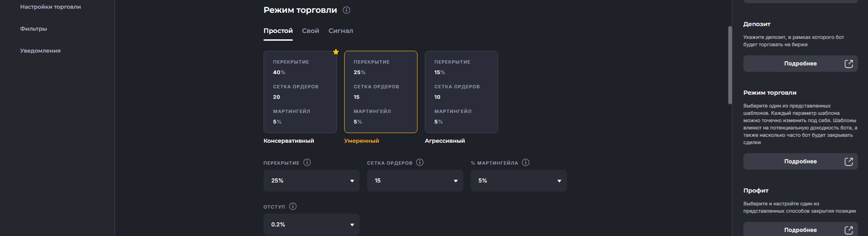Select the Консервативный template card

pos(300,92)
